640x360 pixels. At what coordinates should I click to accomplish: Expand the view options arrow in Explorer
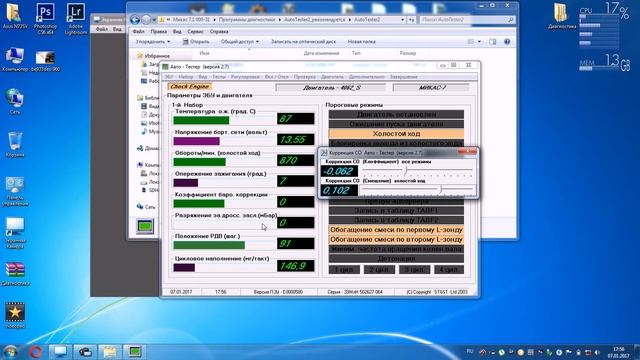[479, 42]
